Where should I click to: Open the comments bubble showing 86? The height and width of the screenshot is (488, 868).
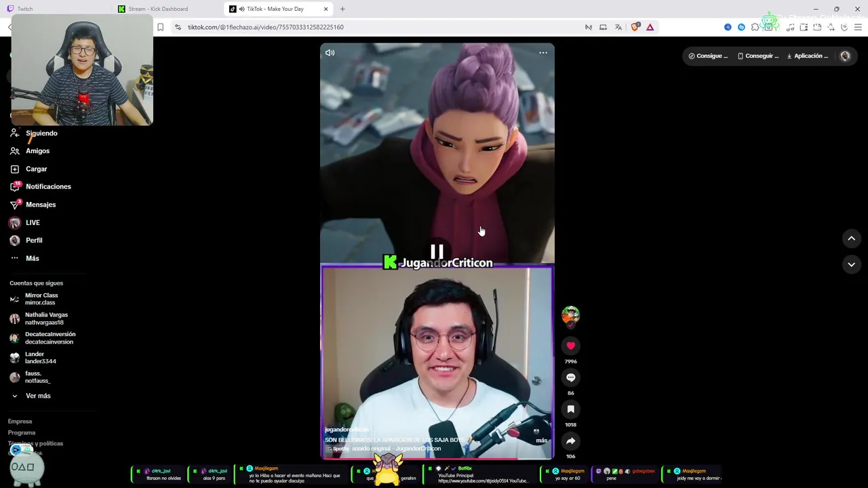(571, 378)
